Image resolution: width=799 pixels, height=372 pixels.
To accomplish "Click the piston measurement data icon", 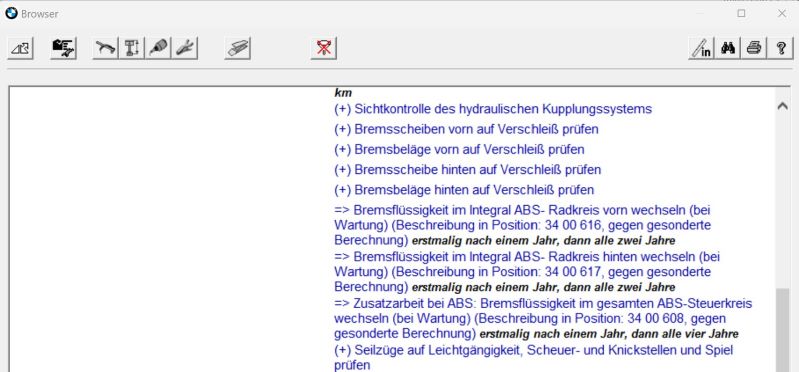I will point(132,48).
